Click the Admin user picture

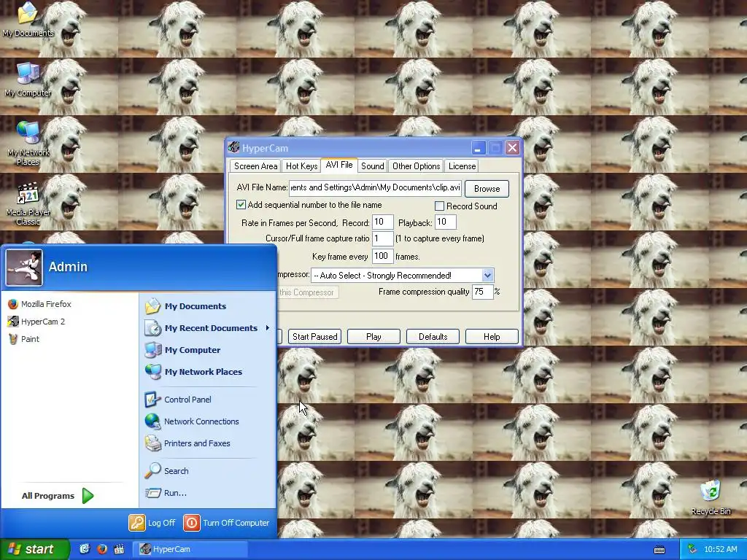pyautogui.click(x=24, y=267)
